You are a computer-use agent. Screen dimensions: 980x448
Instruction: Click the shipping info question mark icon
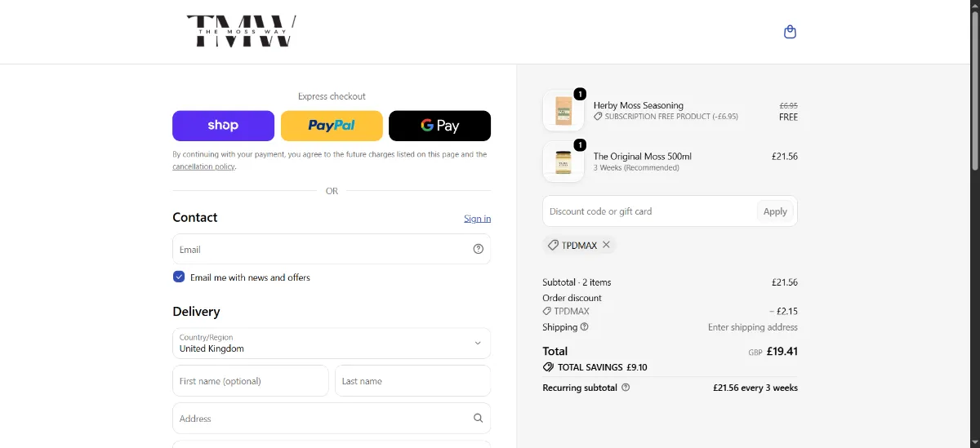click(584, 327)
